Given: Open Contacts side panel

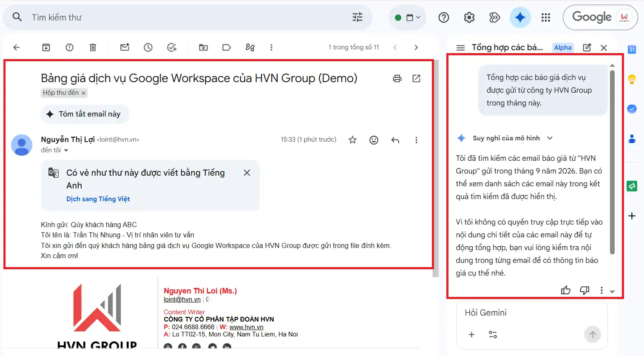Looking at the screenshot, I should (632, 139).
